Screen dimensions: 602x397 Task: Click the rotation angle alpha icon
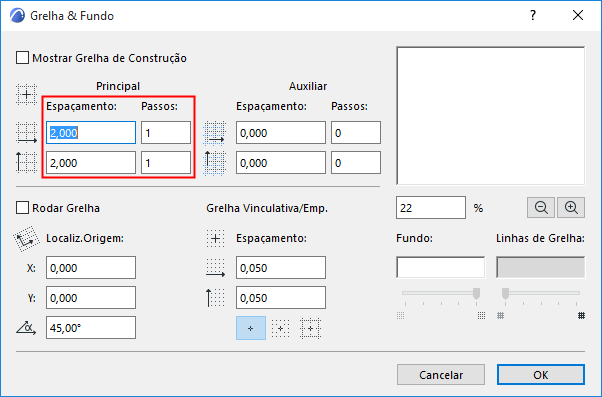pos(26,328)
